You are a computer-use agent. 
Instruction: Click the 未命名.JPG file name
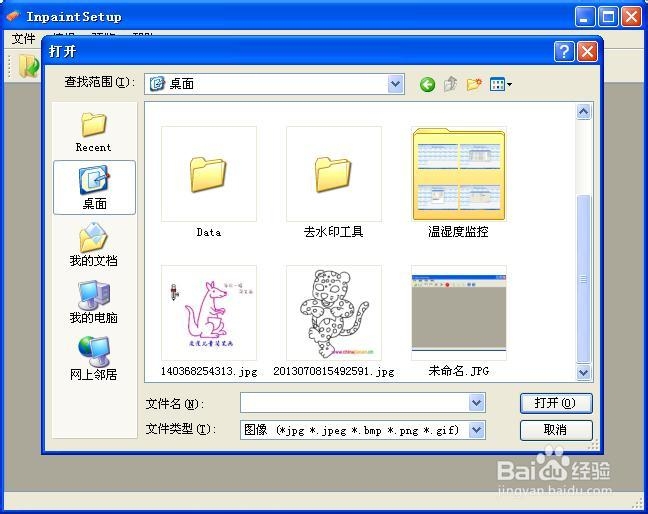point(459,371)
